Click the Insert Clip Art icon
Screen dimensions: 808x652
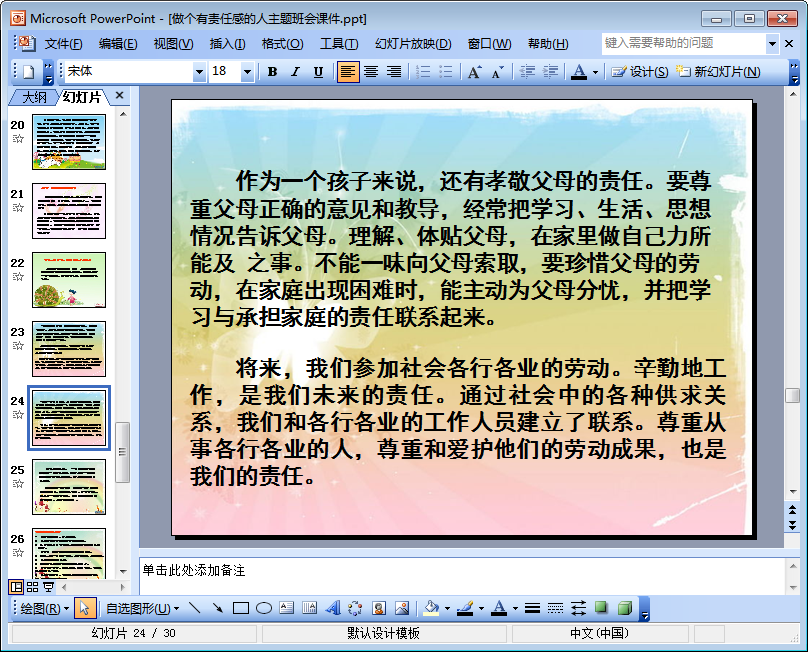tap(379, 608)
